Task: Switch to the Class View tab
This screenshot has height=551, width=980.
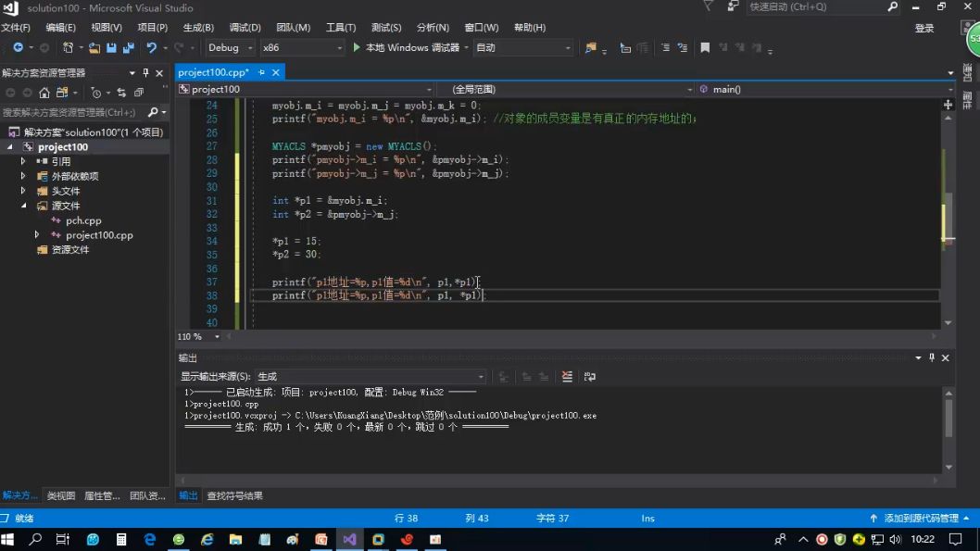Action: pyautogui.click(x=60, y=496)
